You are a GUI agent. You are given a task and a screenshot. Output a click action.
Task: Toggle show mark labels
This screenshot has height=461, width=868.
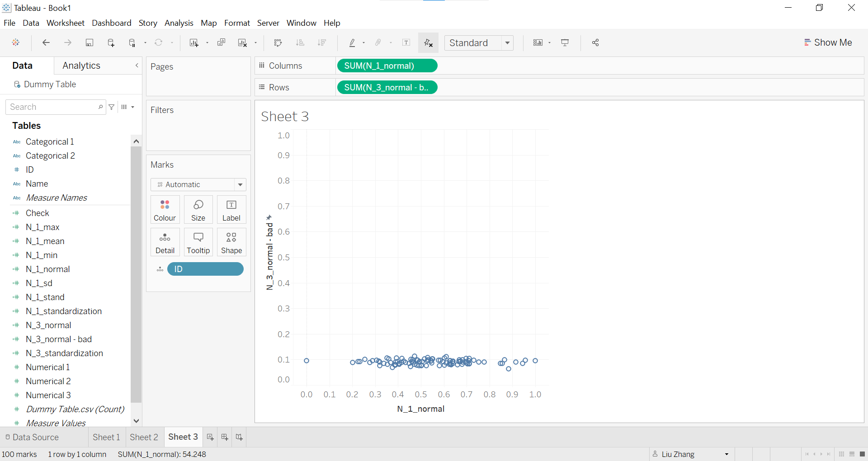(x=406, y=42)
